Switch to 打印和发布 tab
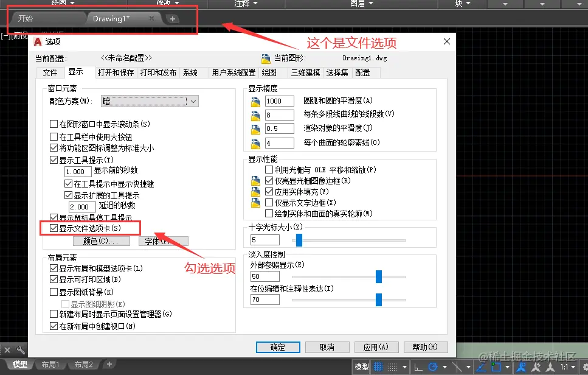Screen dimensions: 588x375 [x=158, y=72]
